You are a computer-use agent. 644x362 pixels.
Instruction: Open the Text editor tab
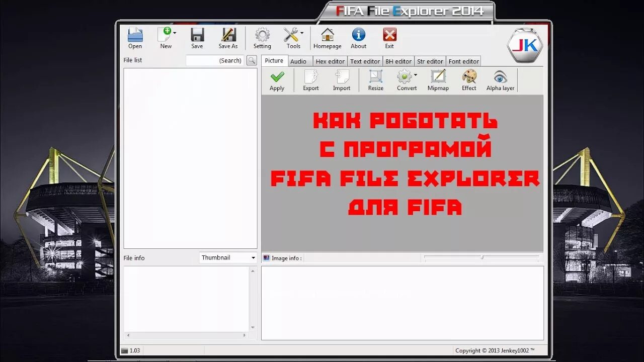(365, 61)
